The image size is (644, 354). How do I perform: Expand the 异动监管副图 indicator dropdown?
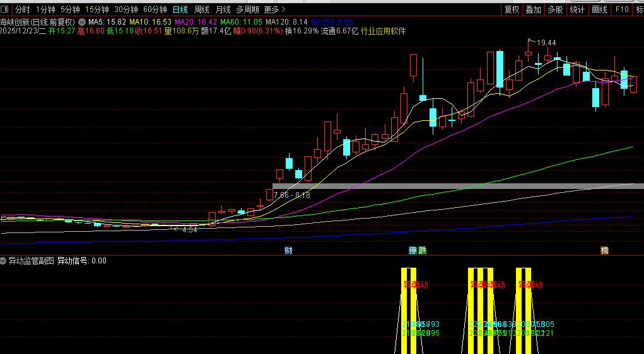tap(4, 261)
